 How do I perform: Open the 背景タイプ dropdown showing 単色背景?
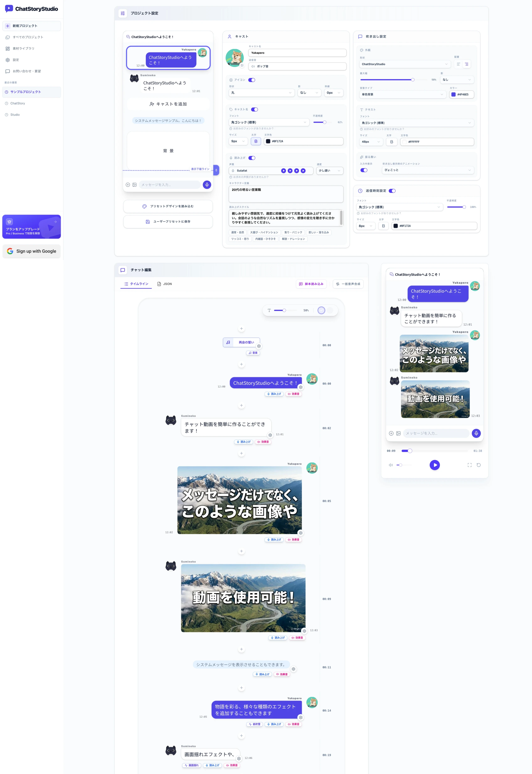[x=403, y=95]
